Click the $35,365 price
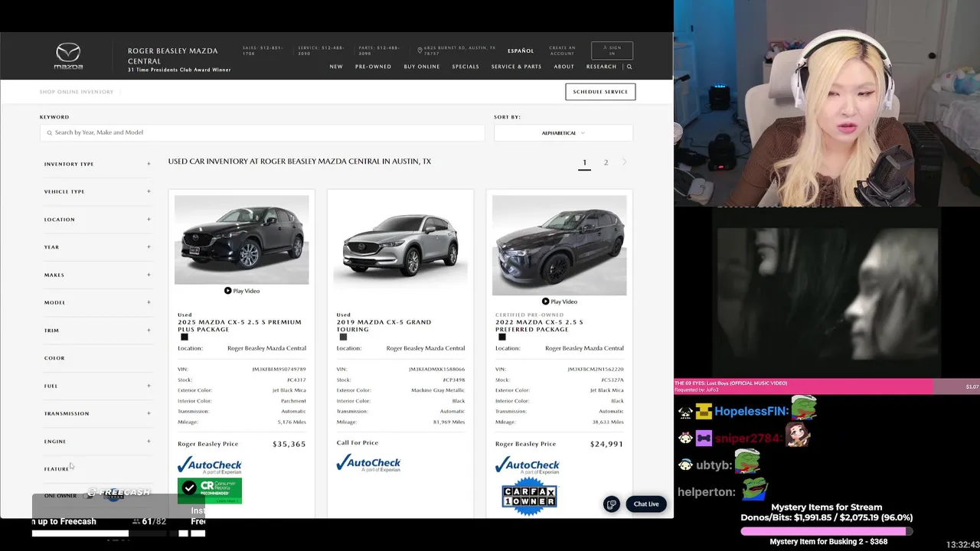980x551 pixels. [x=289, y=444]
